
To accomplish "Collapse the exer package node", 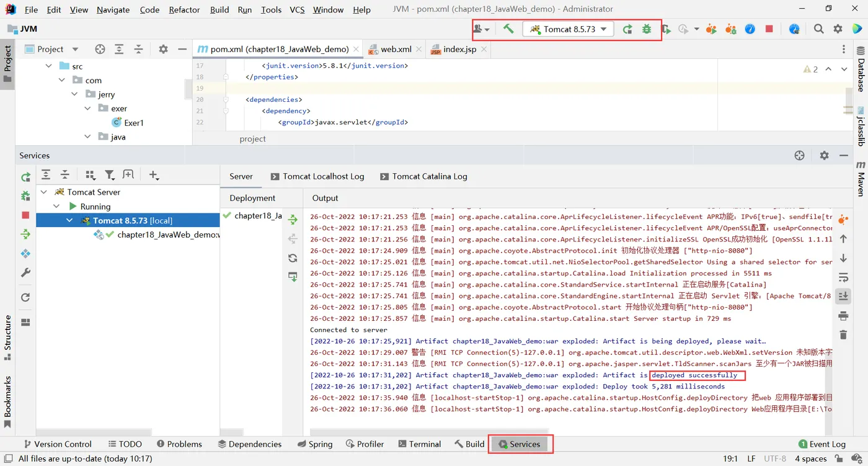I will coord(87,109).
